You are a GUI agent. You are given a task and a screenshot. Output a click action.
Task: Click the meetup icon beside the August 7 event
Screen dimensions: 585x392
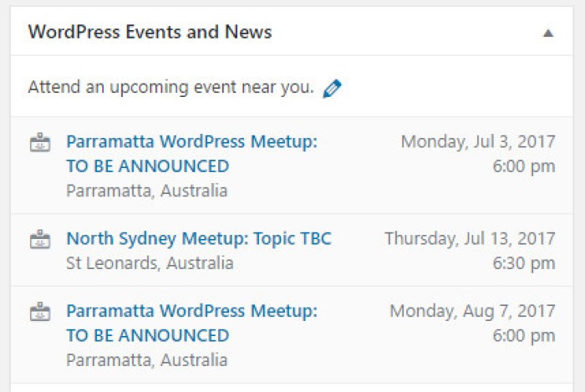point(40,313)
